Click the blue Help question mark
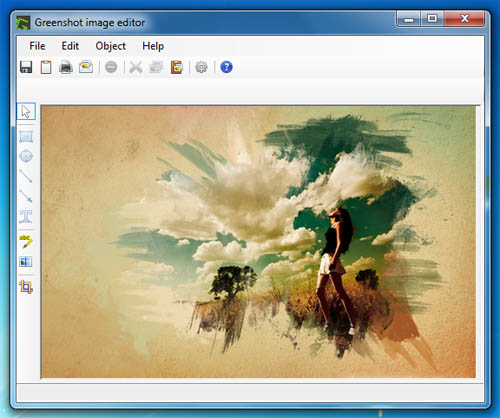The width and height of the screenshot is (500, 418). 226,67
